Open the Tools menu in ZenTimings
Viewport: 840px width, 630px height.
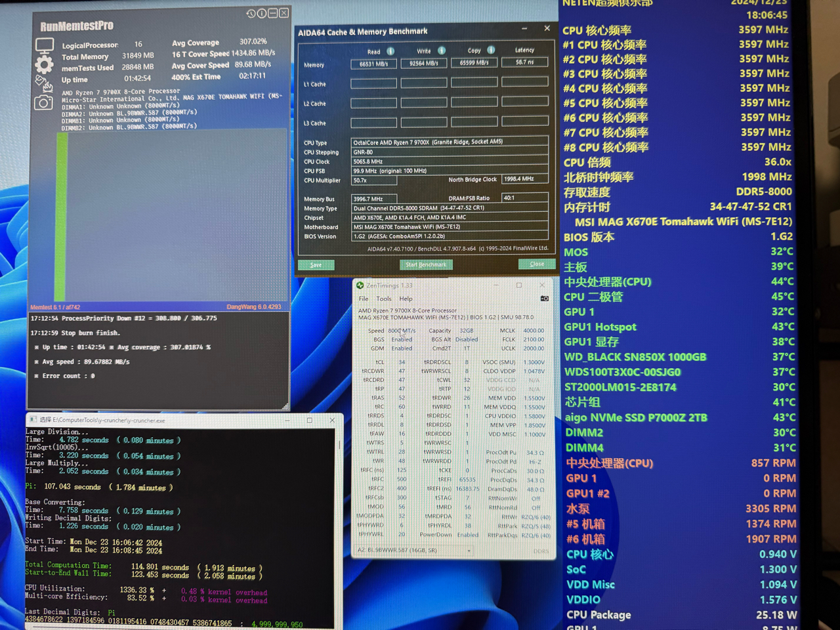384,299
